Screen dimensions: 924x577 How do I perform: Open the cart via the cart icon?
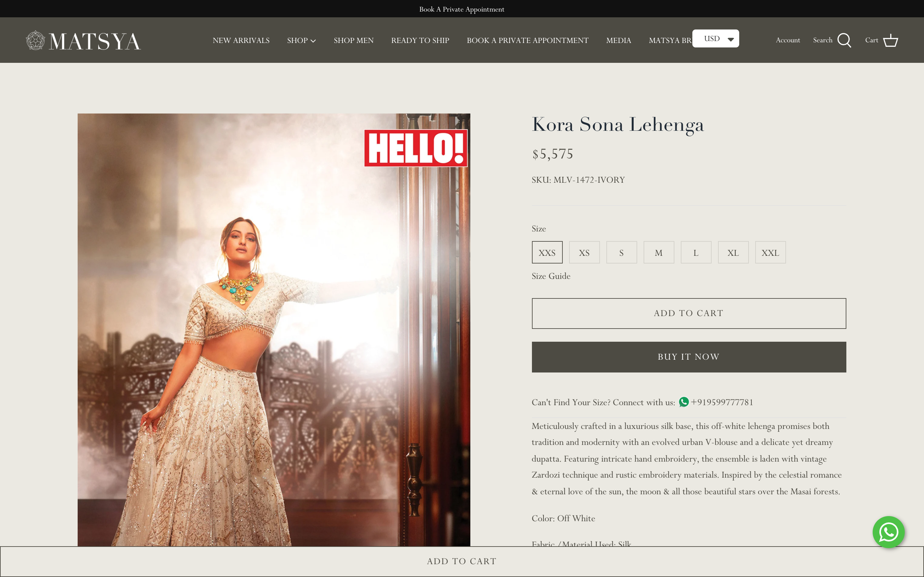(892, 40)
